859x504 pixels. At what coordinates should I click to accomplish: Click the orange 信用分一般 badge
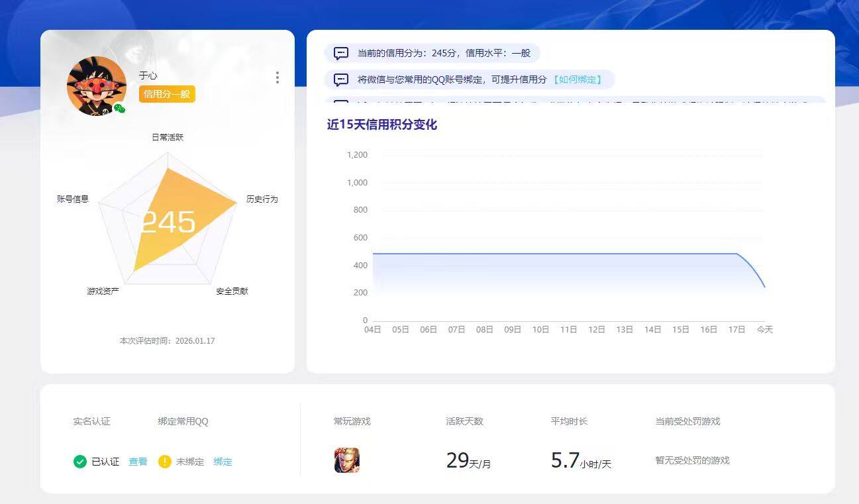click(167, 95)
